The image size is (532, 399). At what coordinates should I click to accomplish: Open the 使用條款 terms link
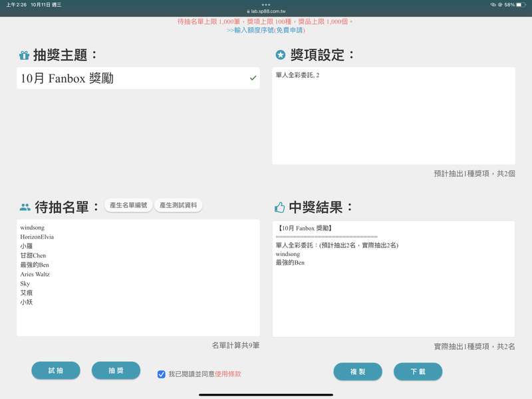pyautogui.click(x=228, y=374)
